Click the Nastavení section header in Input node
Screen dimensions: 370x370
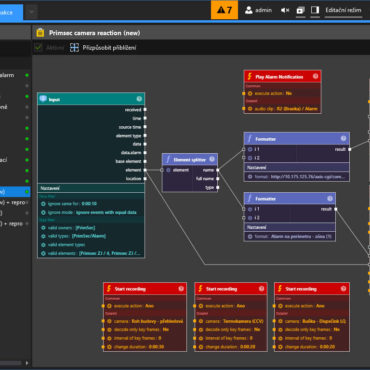(x=91, y=188)
